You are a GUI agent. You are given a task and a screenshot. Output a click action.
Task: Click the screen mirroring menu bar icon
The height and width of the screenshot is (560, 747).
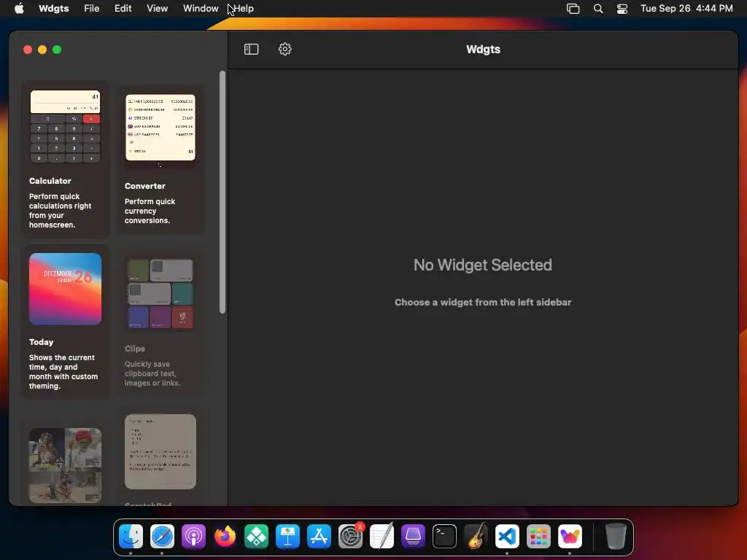point(573,8)
